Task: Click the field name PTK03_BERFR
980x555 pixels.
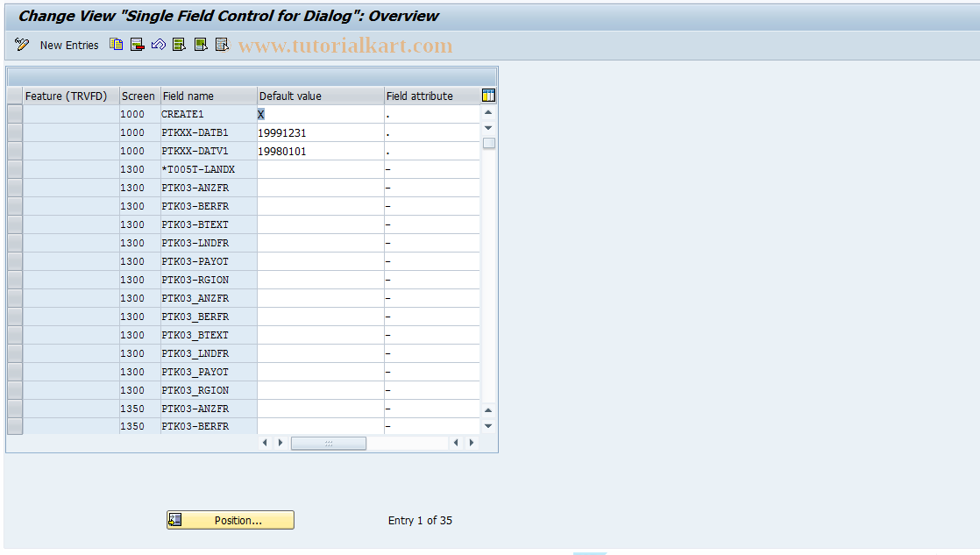Action: (195, 317)
